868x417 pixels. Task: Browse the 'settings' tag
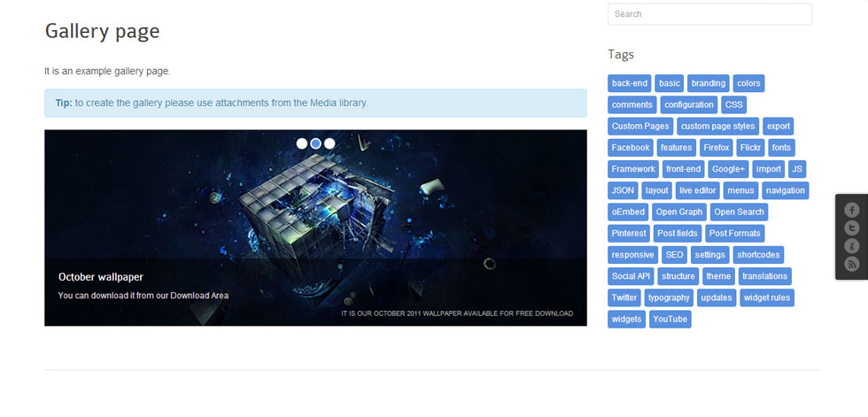(710, 255)
